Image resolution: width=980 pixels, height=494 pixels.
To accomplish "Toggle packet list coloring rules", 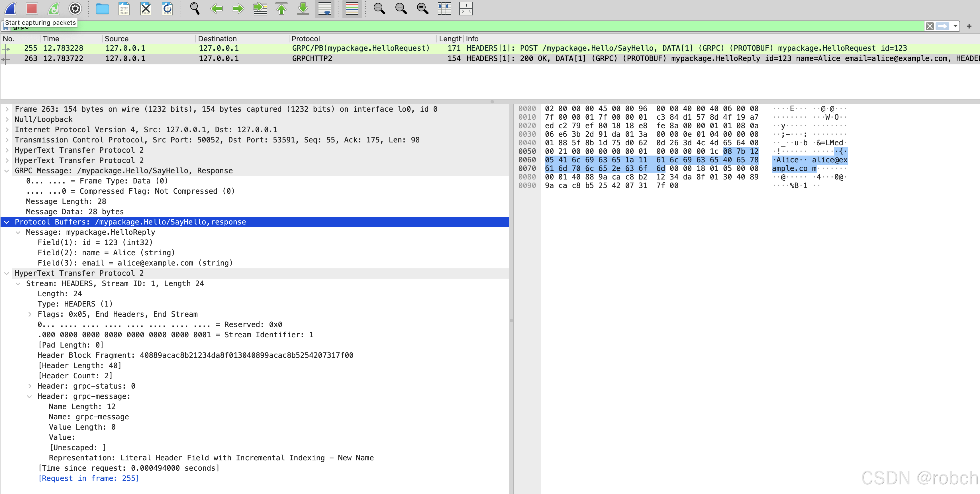I will [352, 8].
